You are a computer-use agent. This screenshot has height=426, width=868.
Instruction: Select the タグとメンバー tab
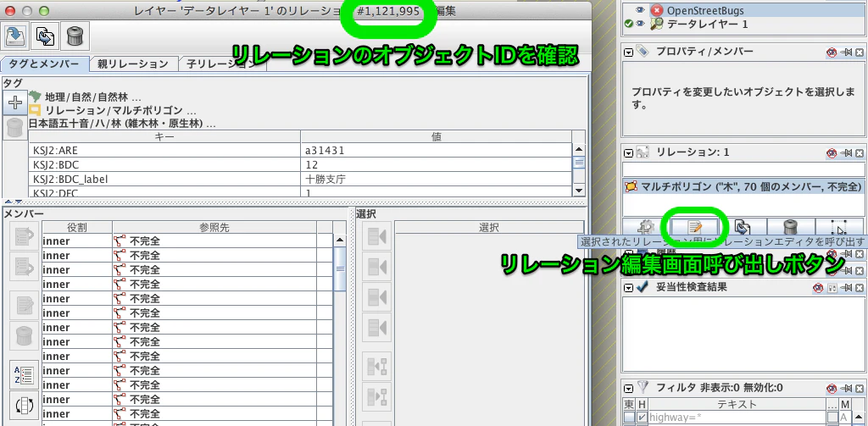[x=45, y=64]
